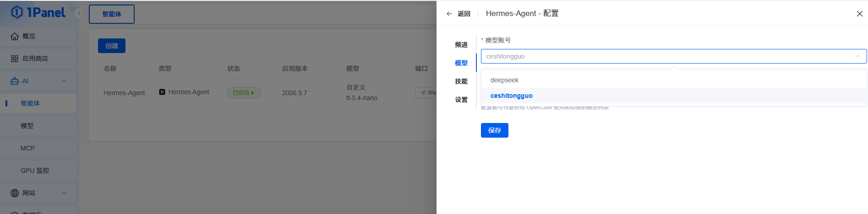Click the 模型账号 input field
This screenshot has height=214, width=868.
coord(674,56)
